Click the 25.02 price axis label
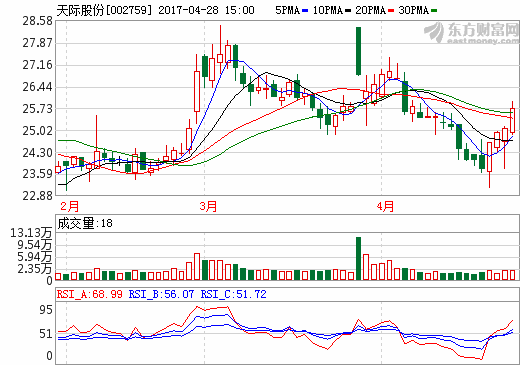This screenshot has width=520, height=365. [38, 131]
